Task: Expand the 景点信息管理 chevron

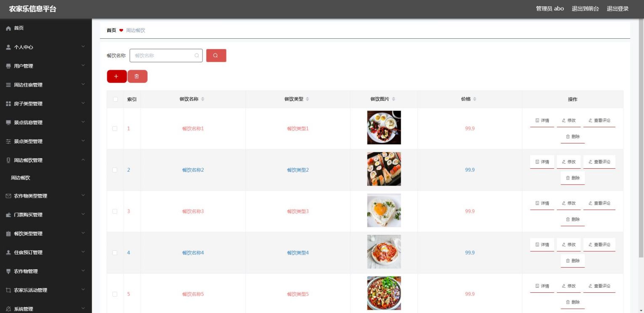Action: (83, 122)
